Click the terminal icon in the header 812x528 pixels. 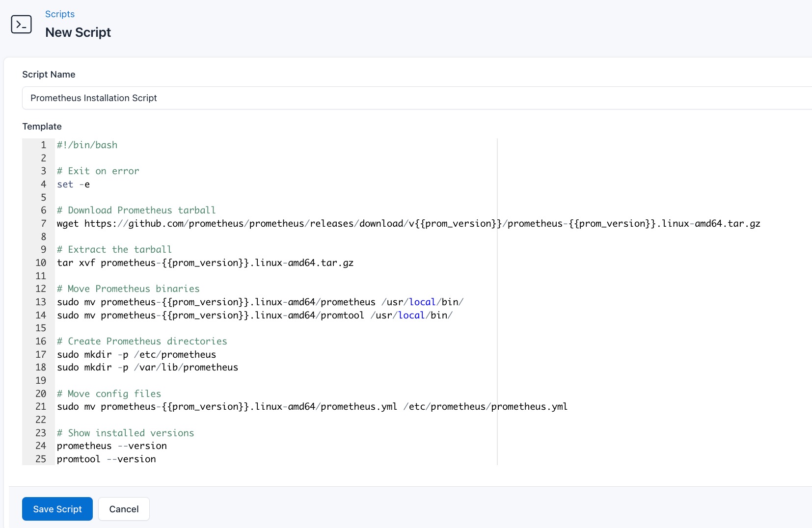pos(22,24)
